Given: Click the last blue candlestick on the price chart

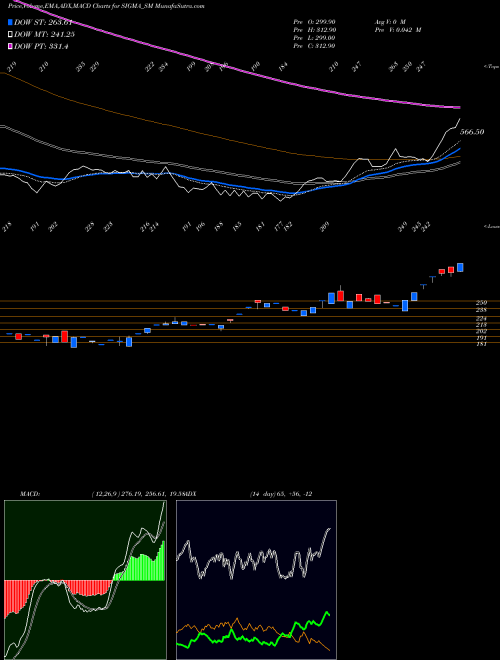Looking at the screenshot, I should (460, 267).
